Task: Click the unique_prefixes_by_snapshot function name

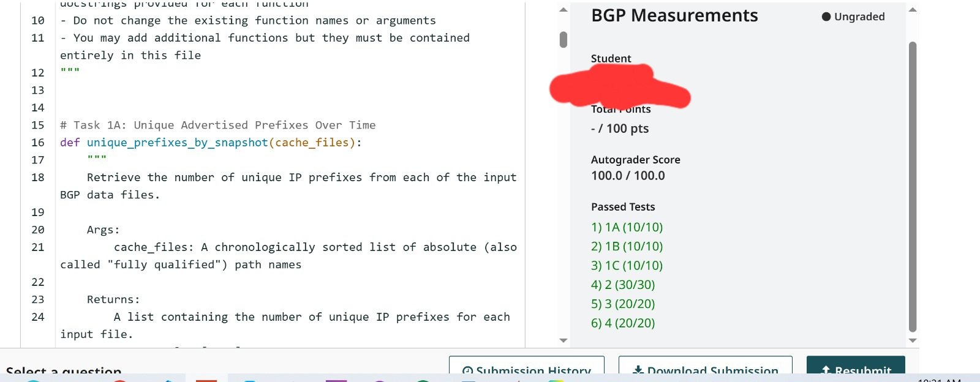Action: [x=177, y=143]
